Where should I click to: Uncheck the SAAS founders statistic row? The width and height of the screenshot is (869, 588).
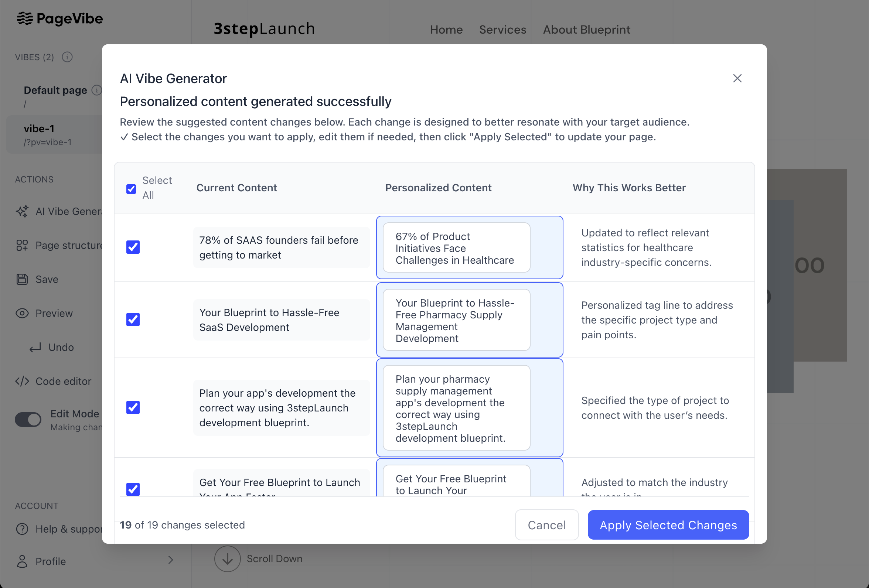tap(133, 247)
